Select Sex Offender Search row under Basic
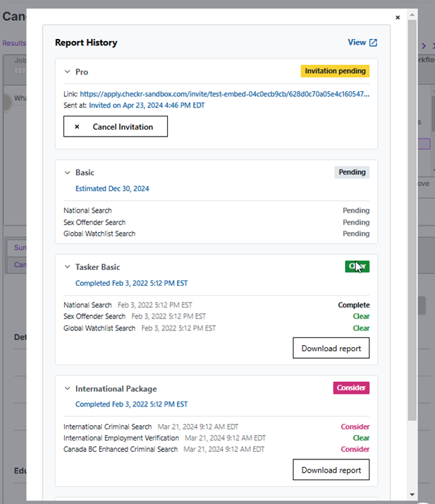Image resolution: width=435 pixels, height=504 pixels. click(216, 222)
